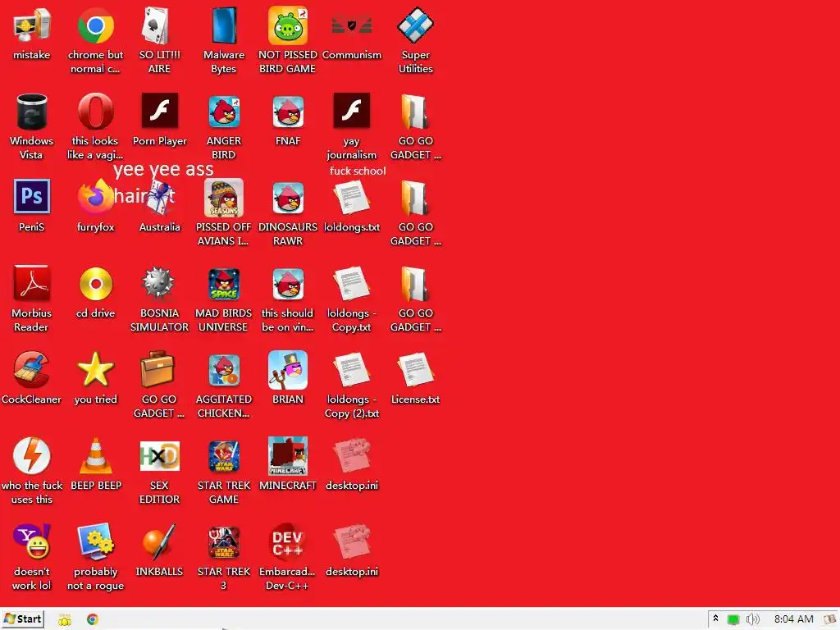Viewport: 840px width, 630px height.
Task: Open 'BOSNIA SIMULATOR' mine icon
Action: point(159,283)
